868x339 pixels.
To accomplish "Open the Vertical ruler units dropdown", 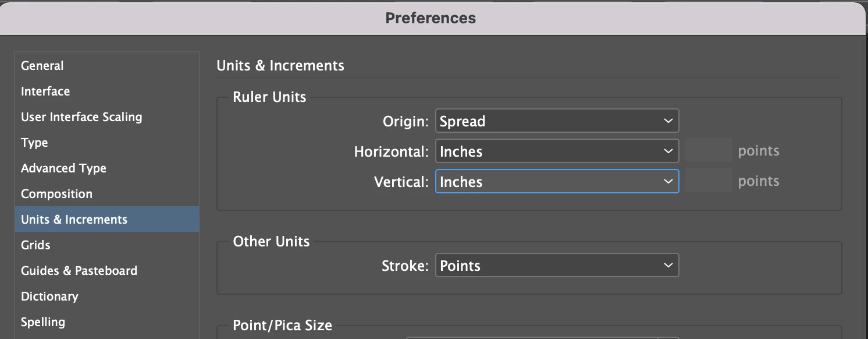I will point(557,182).
